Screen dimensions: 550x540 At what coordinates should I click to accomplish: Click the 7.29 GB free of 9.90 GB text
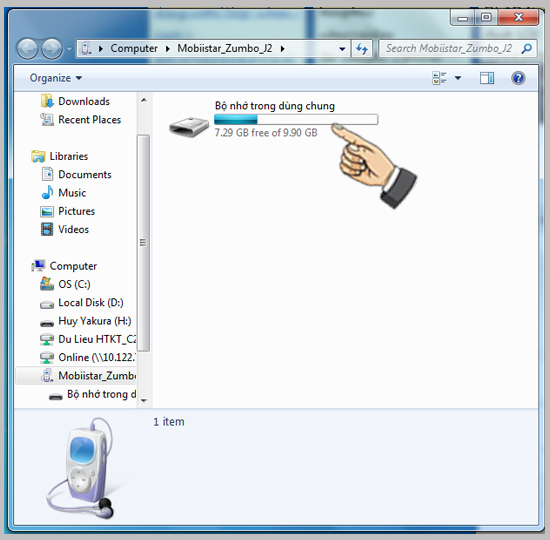266,133
